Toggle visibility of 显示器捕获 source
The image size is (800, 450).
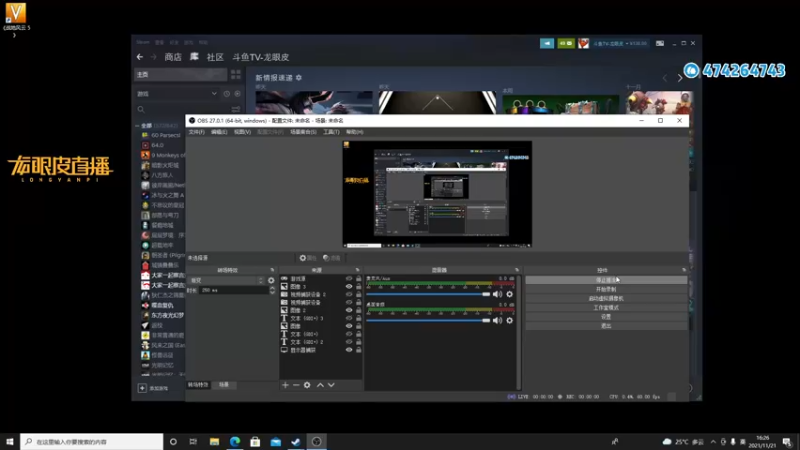[349, 350]
